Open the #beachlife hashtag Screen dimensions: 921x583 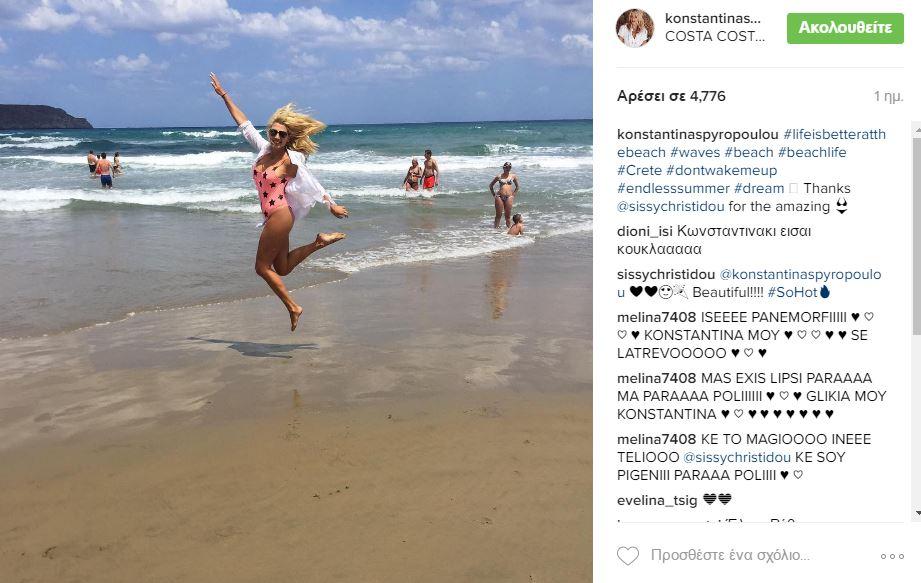(x=812, y=152)
